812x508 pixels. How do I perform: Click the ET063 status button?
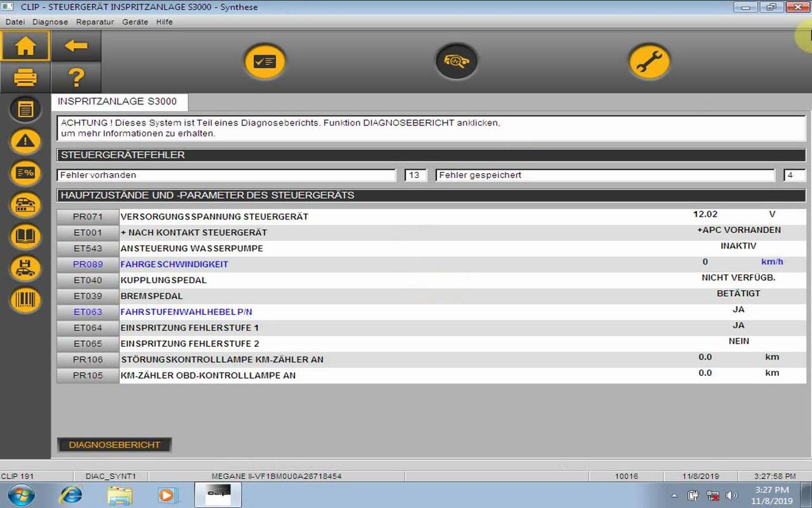(x=88, y=312)
